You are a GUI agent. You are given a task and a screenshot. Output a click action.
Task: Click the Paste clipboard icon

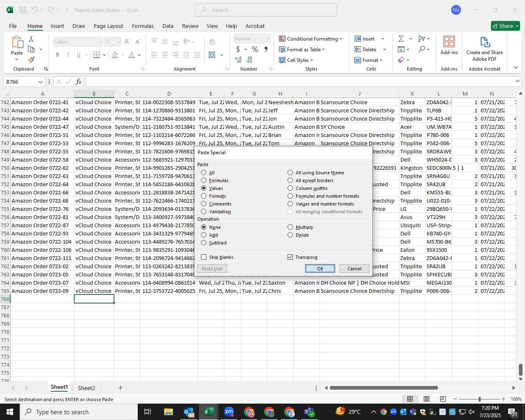pyautogui.click(x=17, y=42)
